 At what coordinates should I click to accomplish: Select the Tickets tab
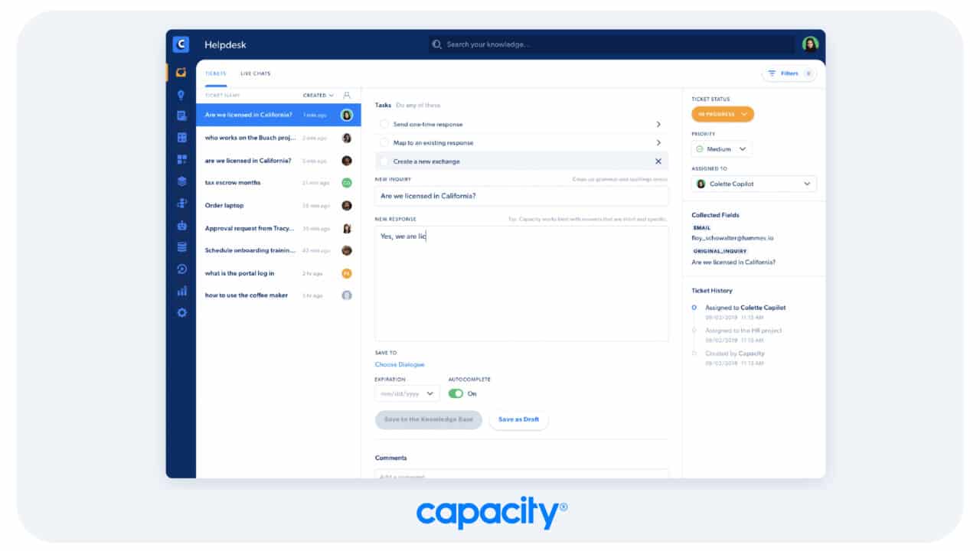215,73
